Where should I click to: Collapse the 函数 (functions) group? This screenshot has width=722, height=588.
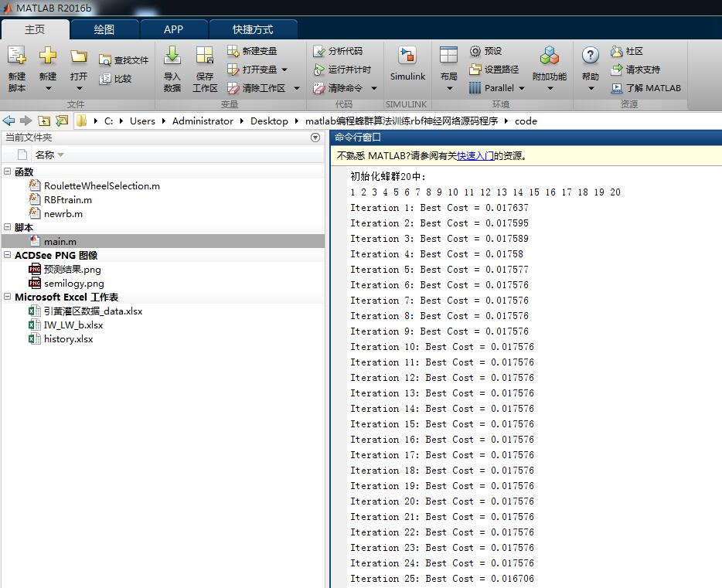point(7,172)
